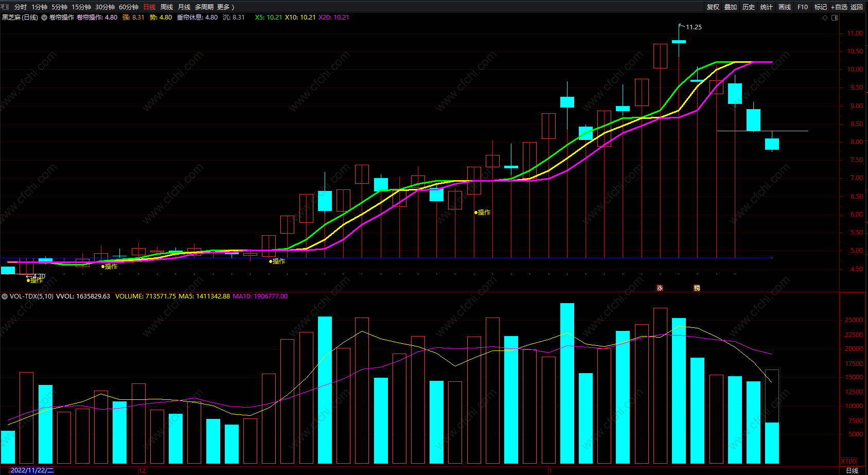
Task: Click the 返回 back button
Action: (857, 7)
